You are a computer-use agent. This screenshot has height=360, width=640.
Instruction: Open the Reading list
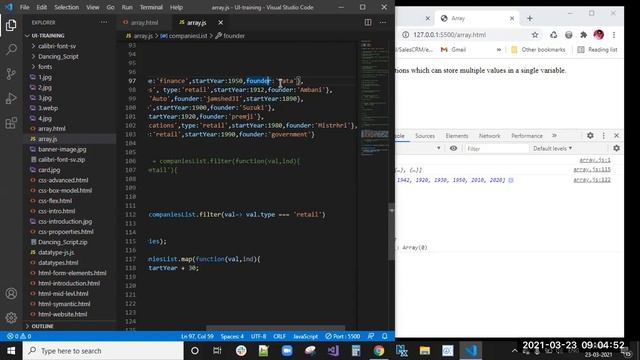(x=598, y=50)
